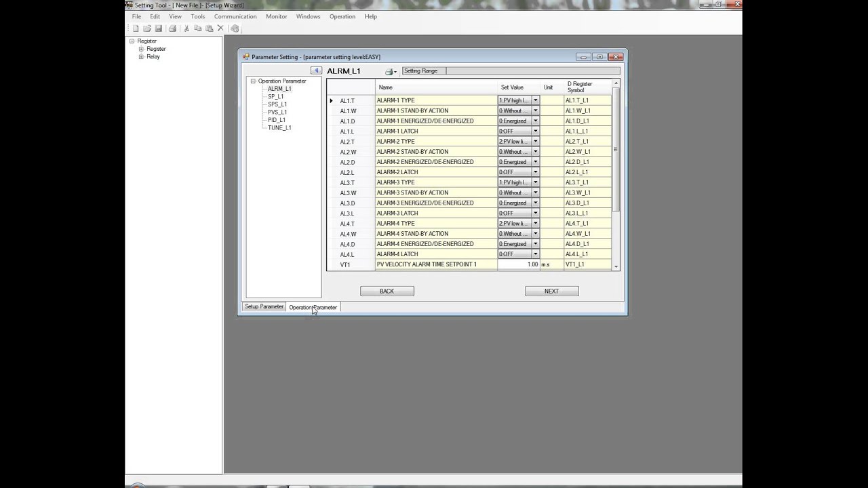Select ALRM_L1 in the parameter tree
Image resolution: width=868 pixels, height=488 pixels.
pos(279,89)
